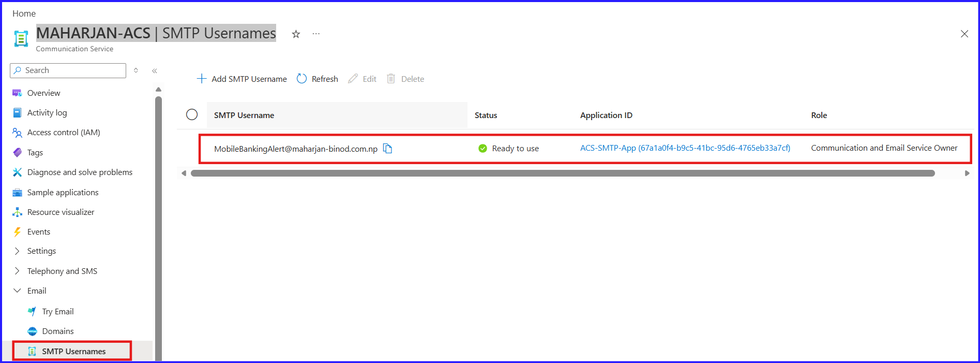Click the Edit button label
Viewport: 980px width, 363px height.
tap(369, 79)
